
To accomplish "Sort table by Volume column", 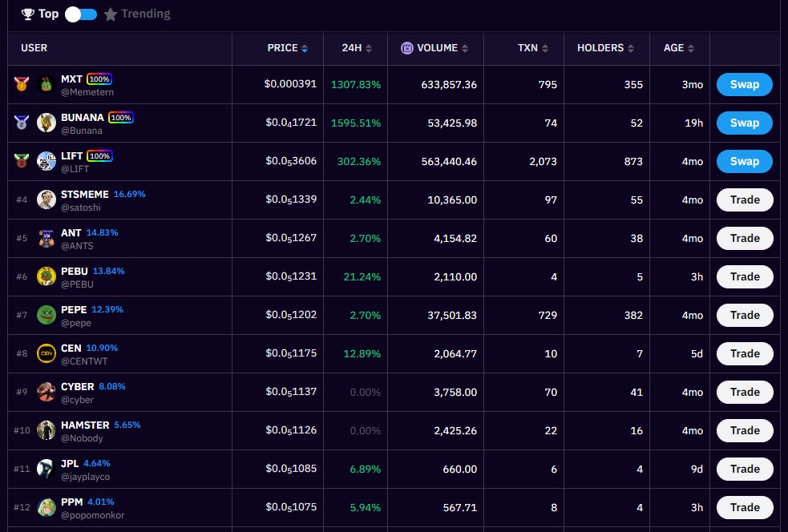I will tap(437, 48).
